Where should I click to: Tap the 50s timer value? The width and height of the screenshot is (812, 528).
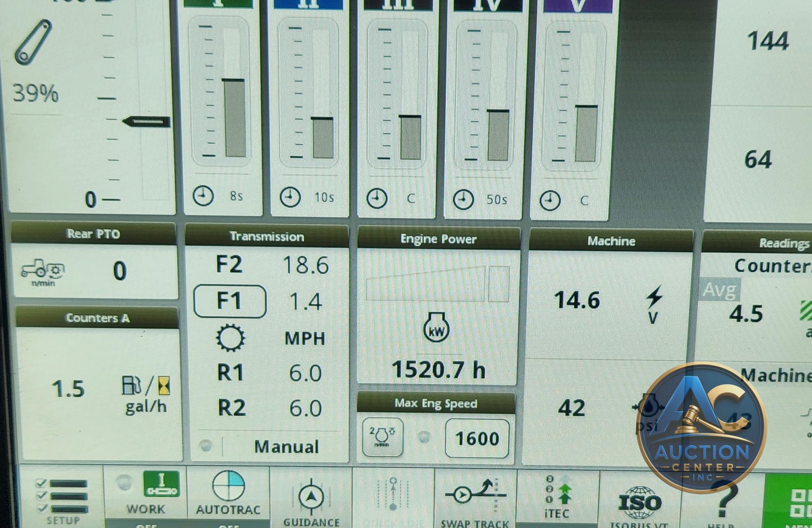click(497, 199)
